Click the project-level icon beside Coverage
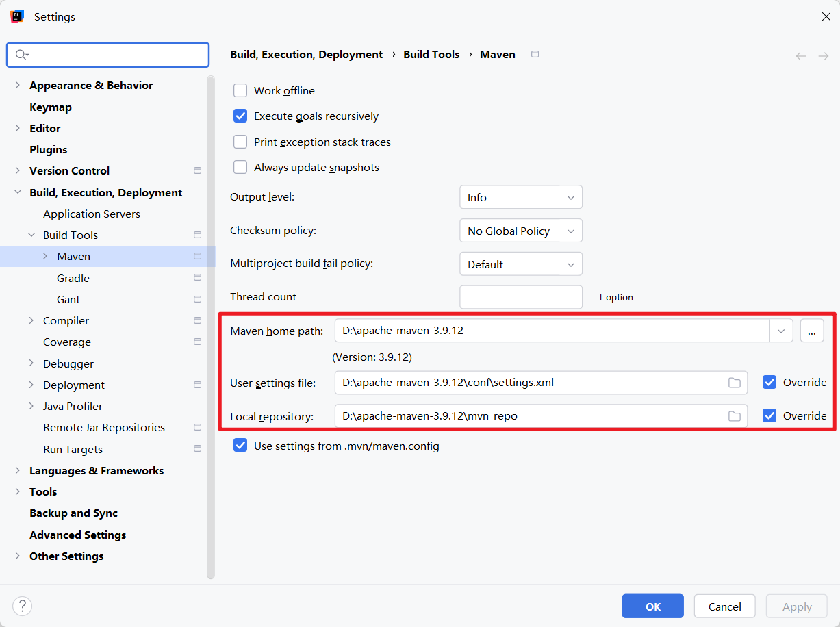This screenshot has width=840, height=627. coord(197,342)
